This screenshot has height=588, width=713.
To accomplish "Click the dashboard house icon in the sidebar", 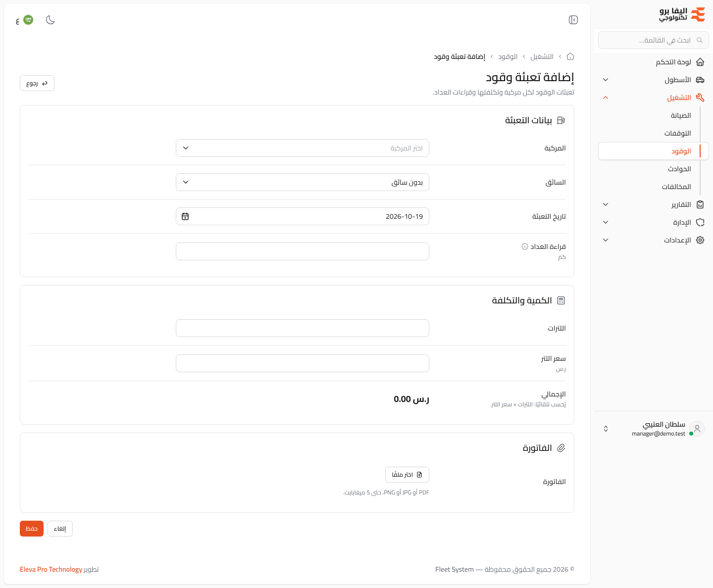I will coord(700,62).
